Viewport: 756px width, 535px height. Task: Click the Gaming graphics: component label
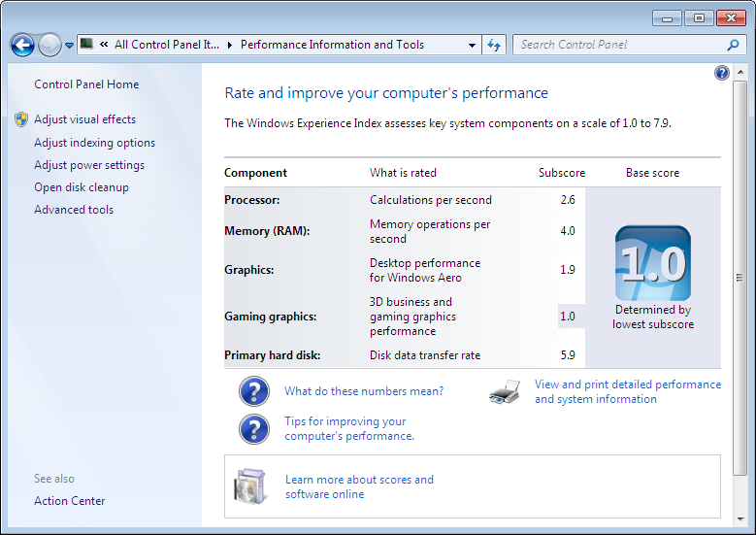click(x=270, y=317)
